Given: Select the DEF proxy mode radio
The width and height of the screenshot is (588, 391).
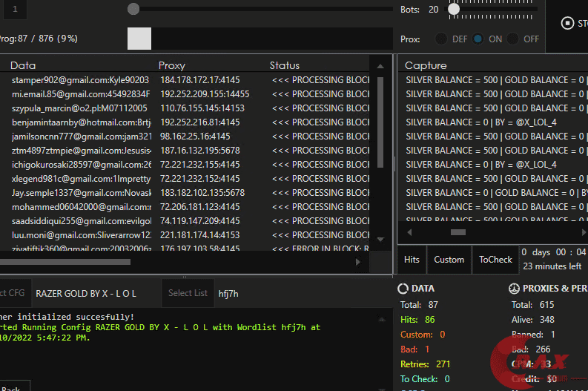Looking at the screenshot, I should pyautogui.click(x=441, y=39).
